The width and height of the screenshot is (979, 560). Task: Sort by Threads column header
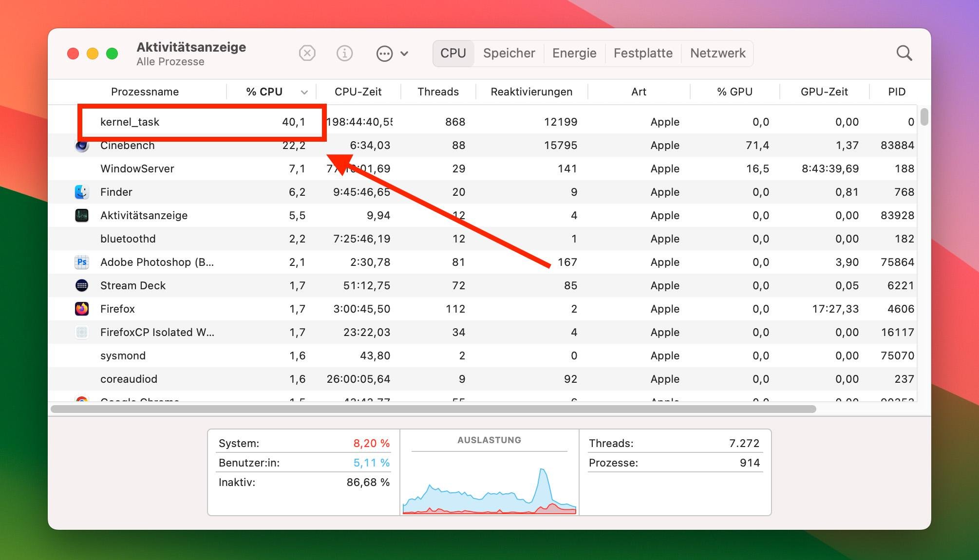(438, 92)
